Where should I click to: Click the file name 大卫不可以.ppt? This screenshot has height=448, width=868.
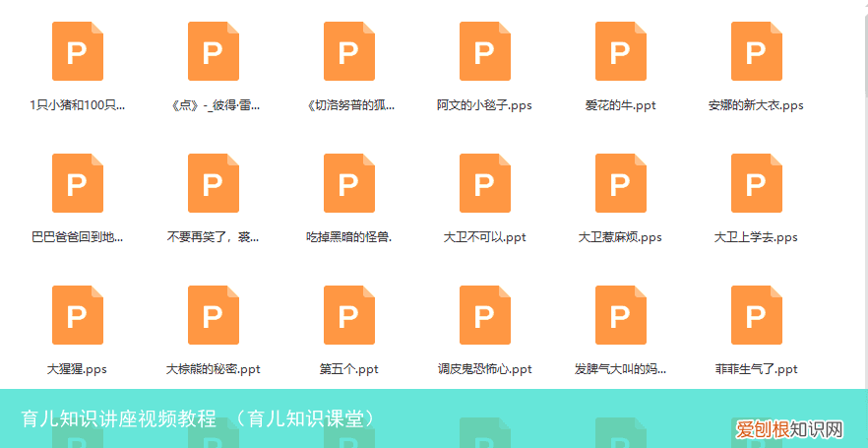485,237
